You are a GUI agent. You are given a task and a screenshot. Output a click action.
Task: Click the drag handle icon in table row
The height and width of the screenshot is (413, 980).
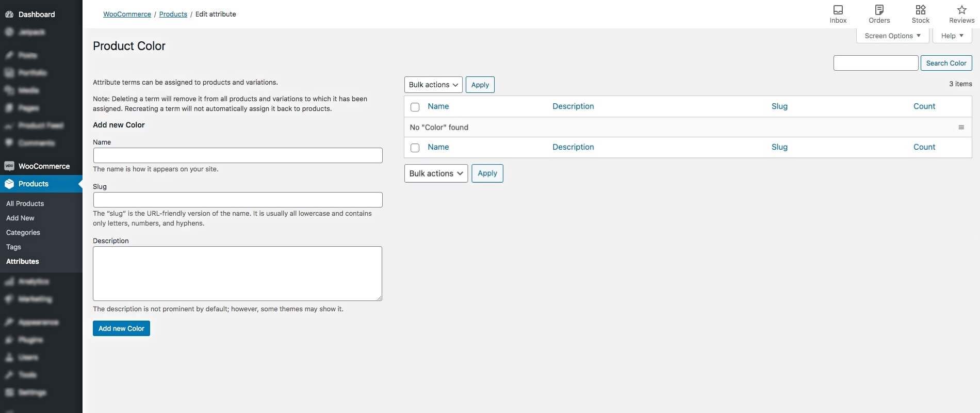[961, 128]
